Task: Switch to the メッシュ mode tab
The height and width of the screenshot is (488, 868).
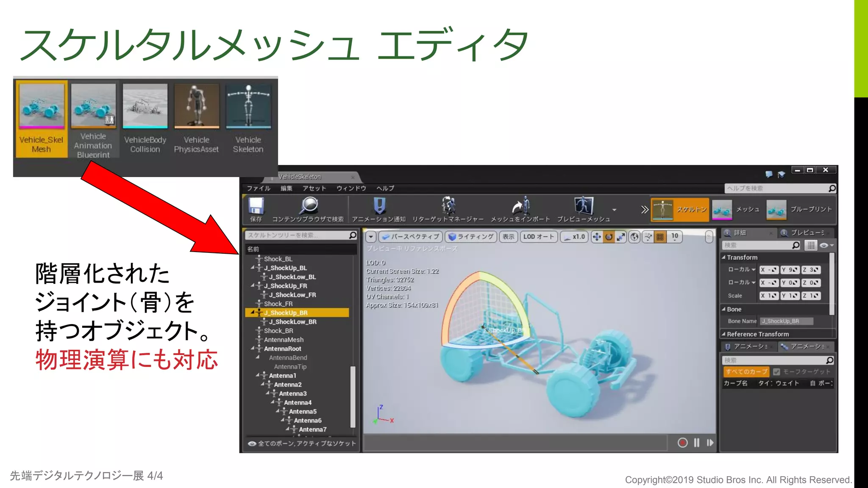Action: (x=737, y=209)
